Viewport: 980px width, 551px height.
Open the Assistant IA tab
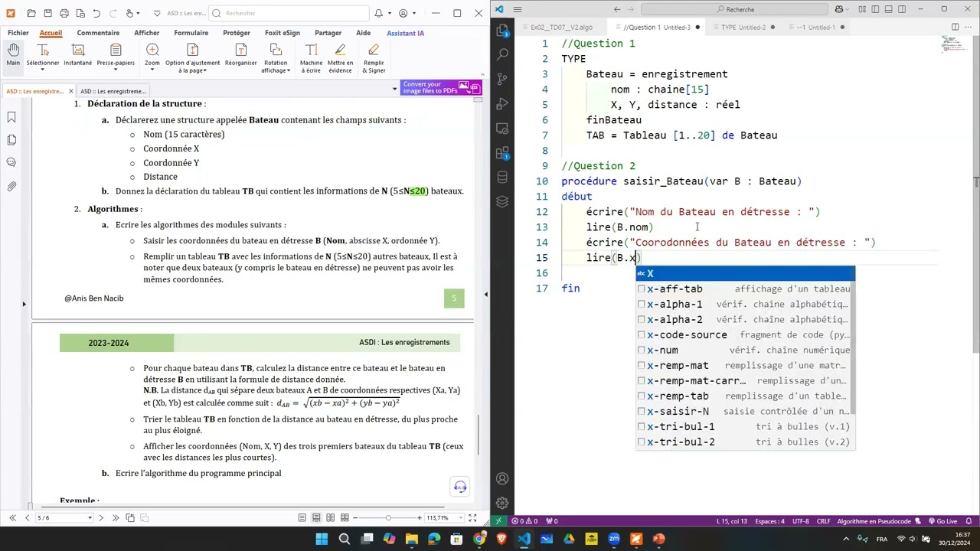click(x=405, y=33)
